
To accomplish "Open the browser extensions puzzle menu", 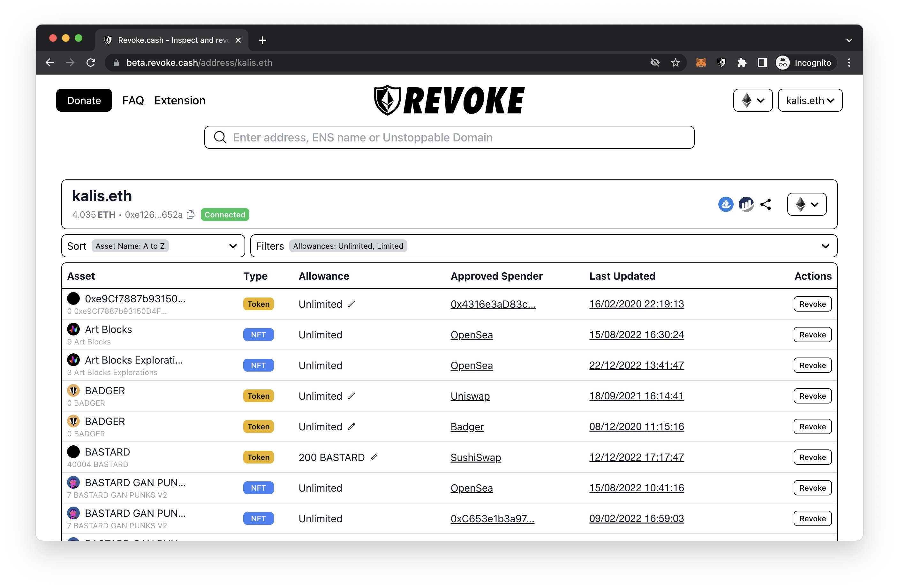I will click(742, 63).
